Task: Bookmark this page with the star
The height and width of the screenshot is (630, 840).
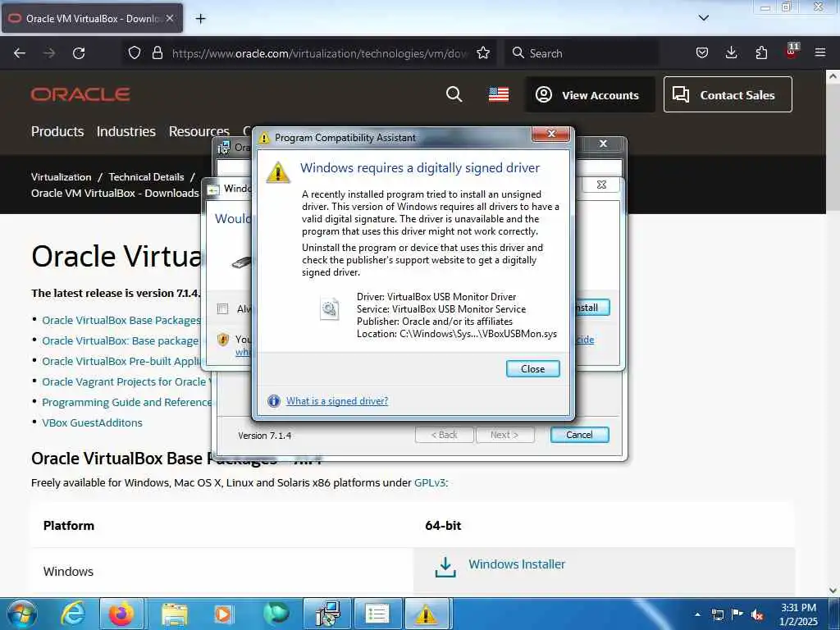Action: 483,53
